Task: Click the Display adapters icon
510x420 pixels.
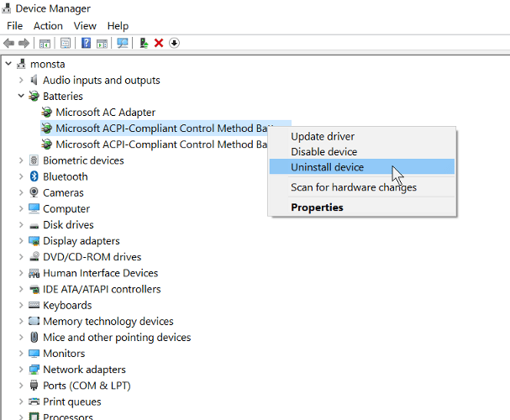Action: 34,241
